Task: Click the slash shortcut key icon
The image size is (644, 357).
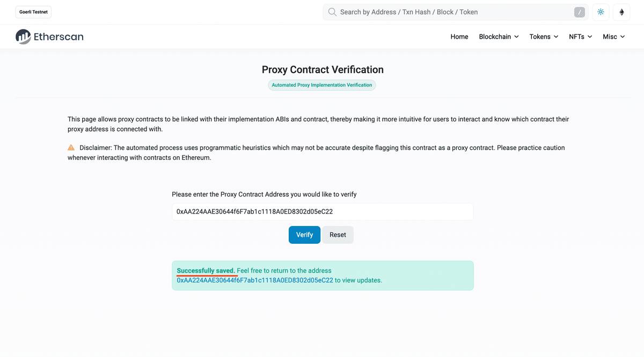Action: tap(579, 12)
